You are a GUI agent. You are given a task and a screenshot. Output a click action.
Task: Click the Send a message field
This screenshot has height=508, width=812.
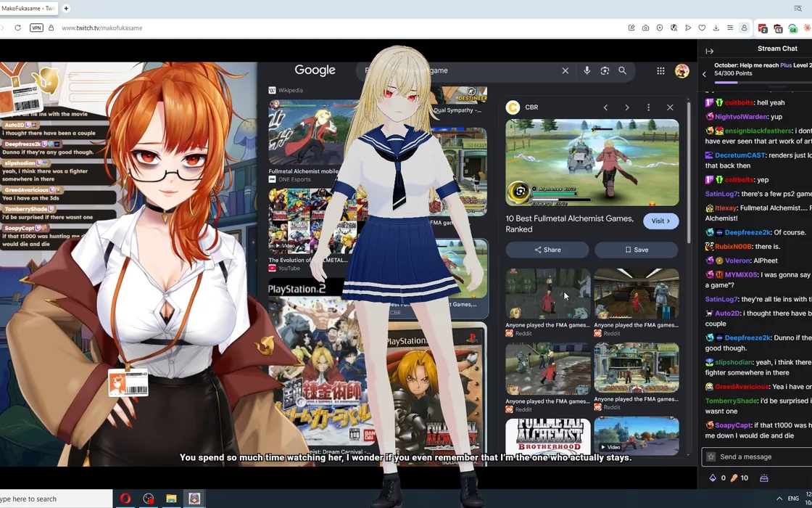(757, 456)
